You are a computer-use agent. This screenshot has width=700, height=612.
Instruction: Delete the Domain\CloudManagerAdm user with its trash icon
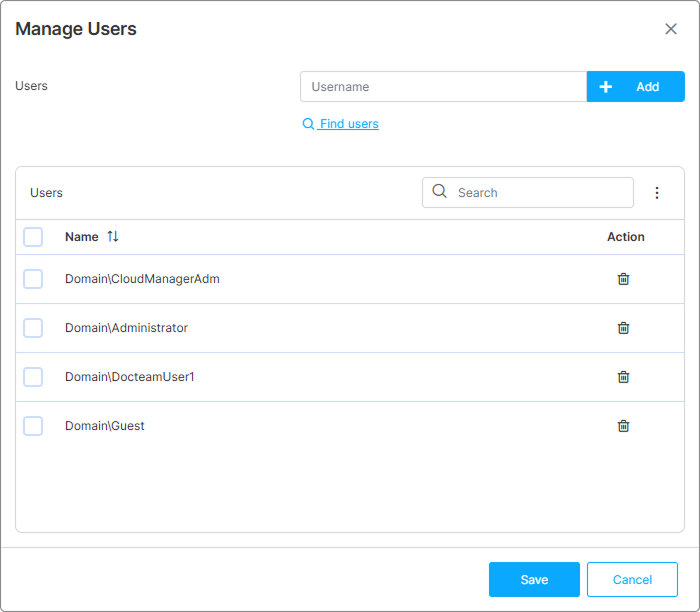tap(623, 279)
